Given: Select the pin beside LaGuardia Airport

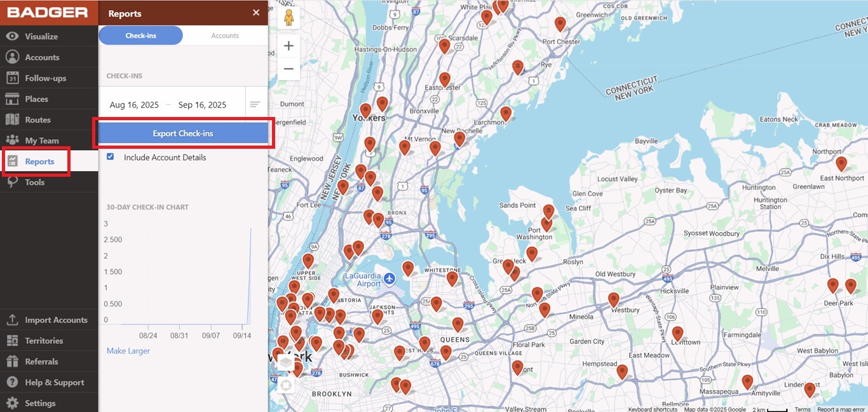Looking at the screenshot, I should (x=408, y=268).
